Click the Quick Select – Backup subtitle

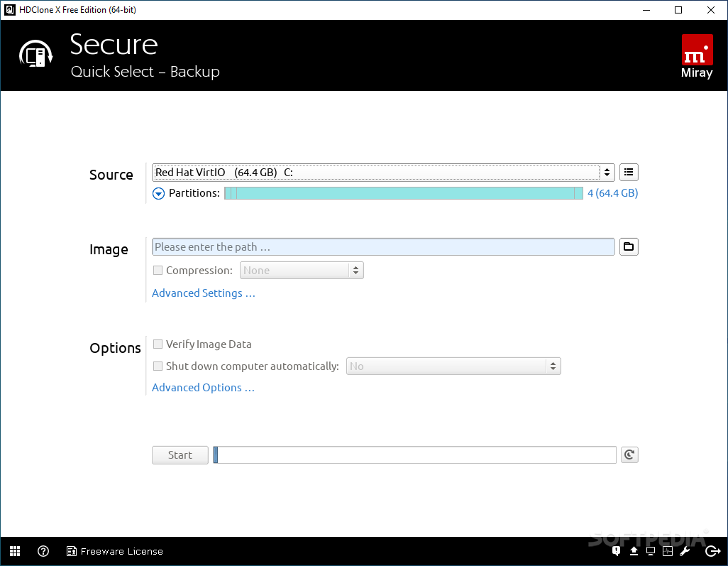pos(145,72)
